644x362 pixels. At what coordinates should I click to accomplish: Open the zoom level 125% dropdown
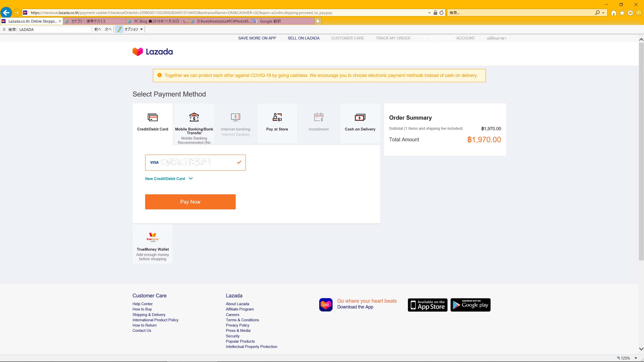636,358
